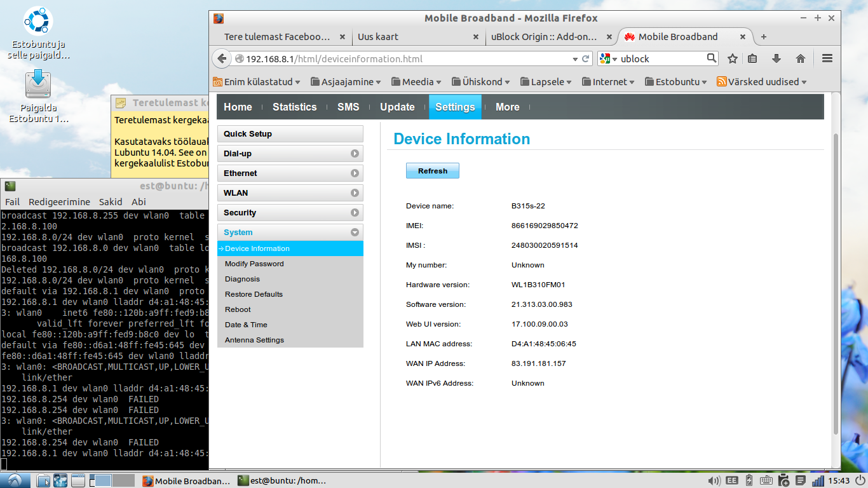This screenshot has height=488, width=868.
Task: Open the Lubuntu start menu icon
Action: (x=15, y=480)
